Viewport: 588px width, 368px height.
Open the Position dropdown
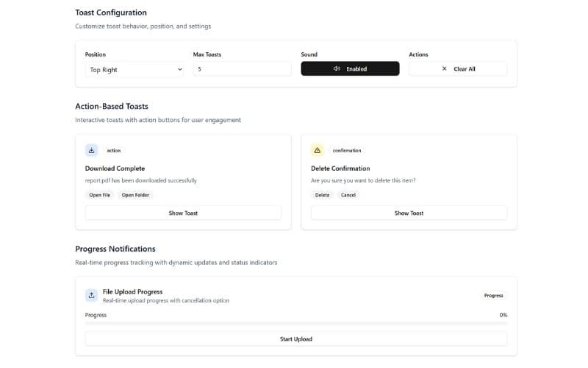point(134,69)
